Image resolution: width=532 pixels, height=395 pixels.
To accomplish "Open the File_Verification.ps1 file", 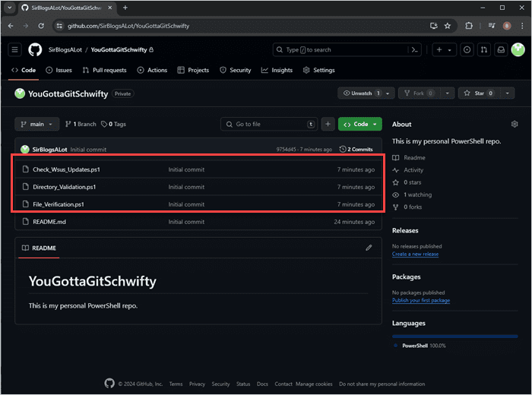I will pyautogui.click(x=59, y=204).
